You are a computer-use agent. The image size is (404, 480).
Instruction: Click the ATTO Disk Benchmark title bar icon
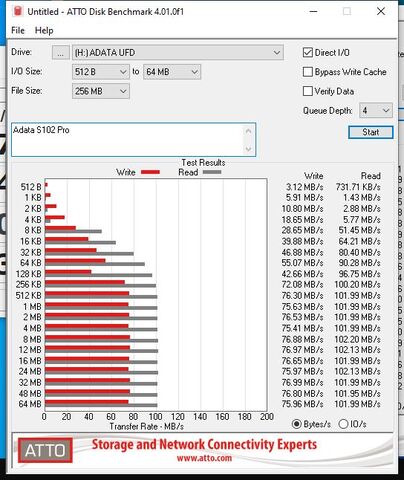(18, 11)
